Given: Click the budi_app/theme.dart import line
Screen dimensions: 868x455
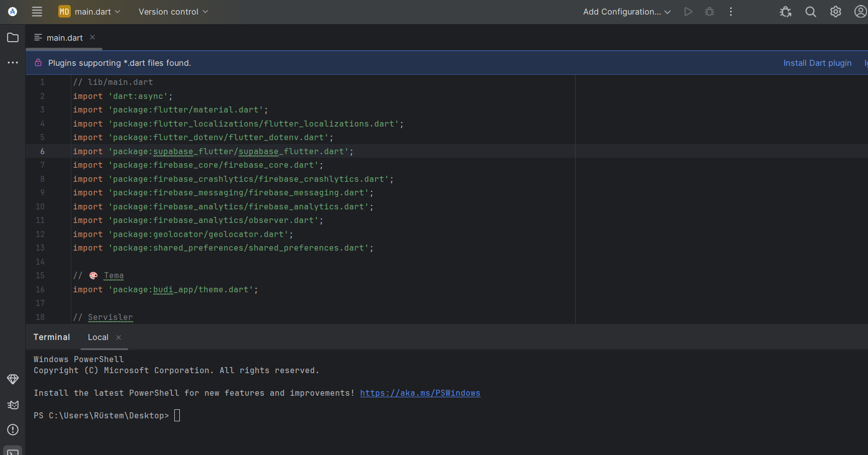Looking at the screenshot, I should coord(166,289).
